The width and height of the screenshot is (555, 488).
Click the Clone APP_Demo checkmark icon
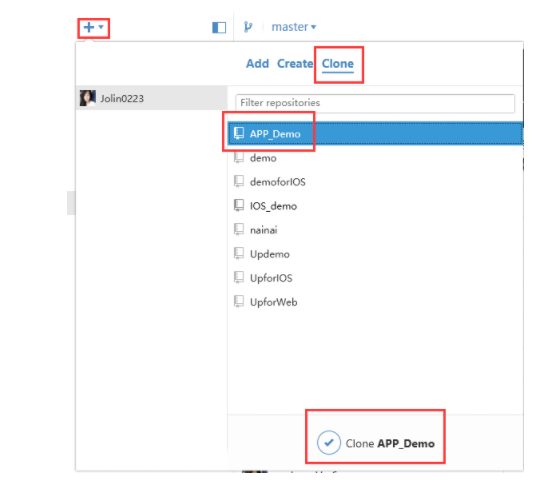coord(329,442)
